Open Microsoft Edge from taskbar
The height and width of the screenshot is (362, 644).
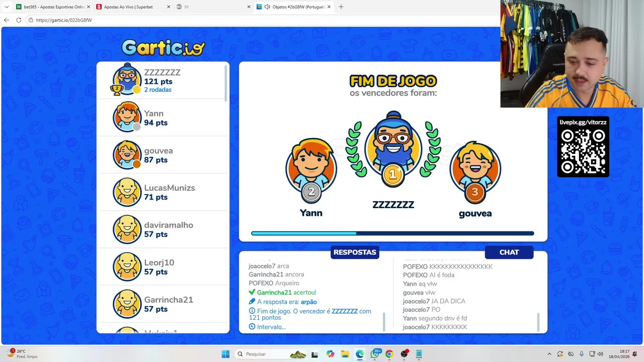[x=360, y=354]
